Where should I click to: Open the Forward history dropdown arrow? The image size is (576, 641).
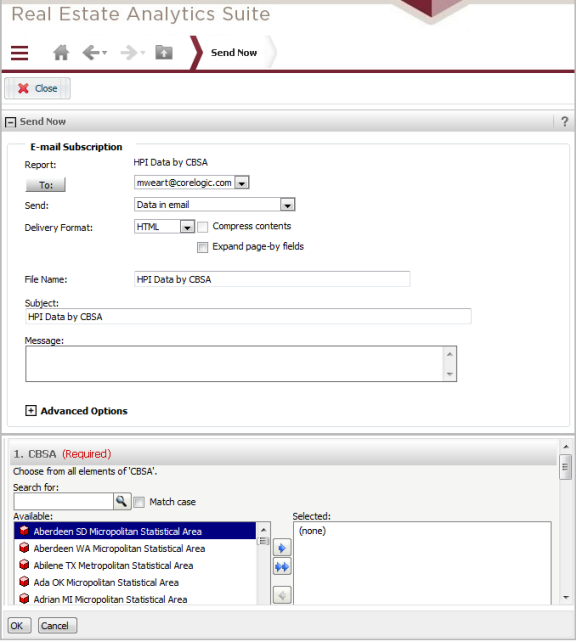(143, 53)
